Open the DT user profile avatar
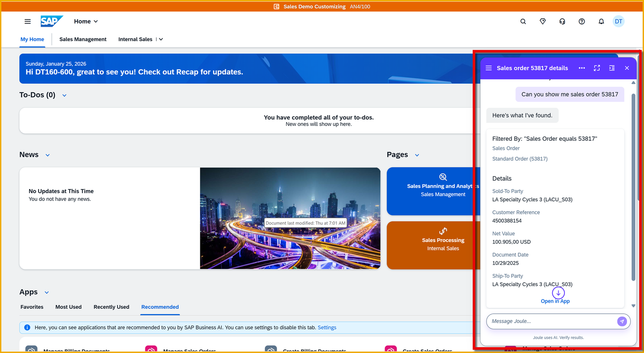This screenshot has width=644, height=353. pos(619,21)
